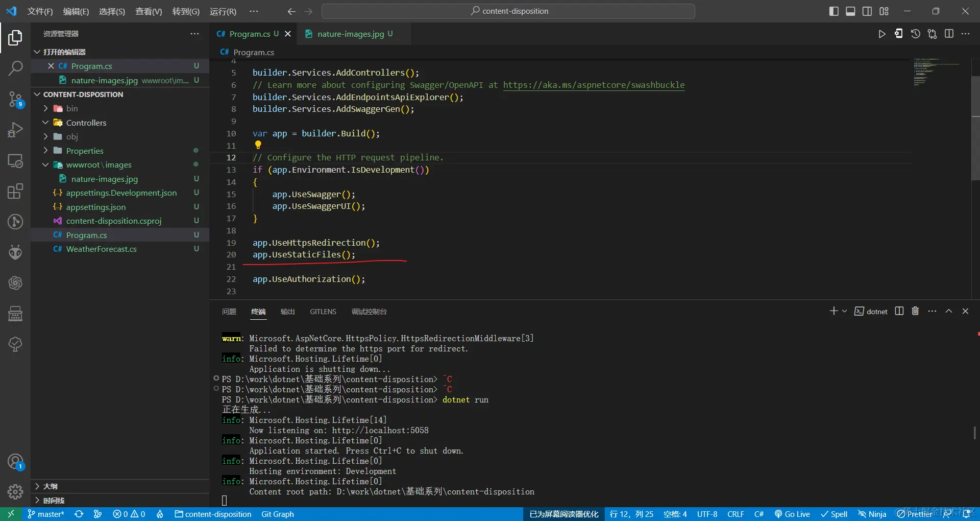Switch to nature-images.jpg editor tab
This screenshot has height=521, width=980.
(350, 34)
